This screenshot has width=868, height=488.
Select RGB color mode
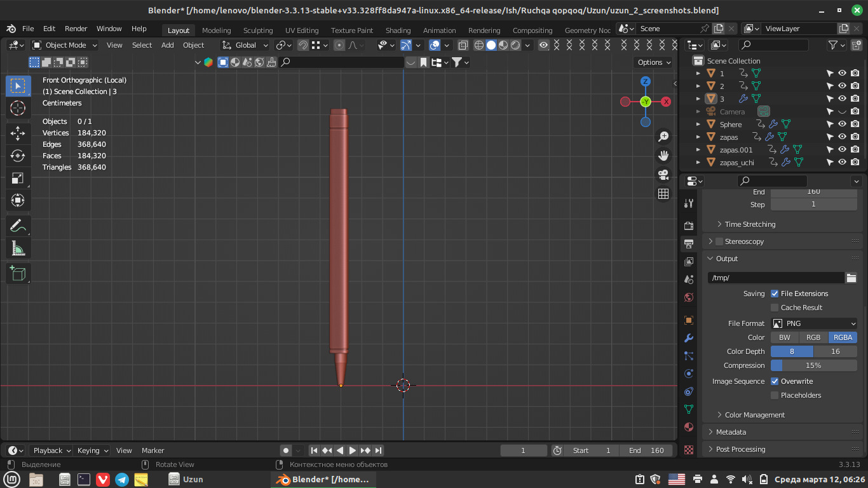coord(813,337)
